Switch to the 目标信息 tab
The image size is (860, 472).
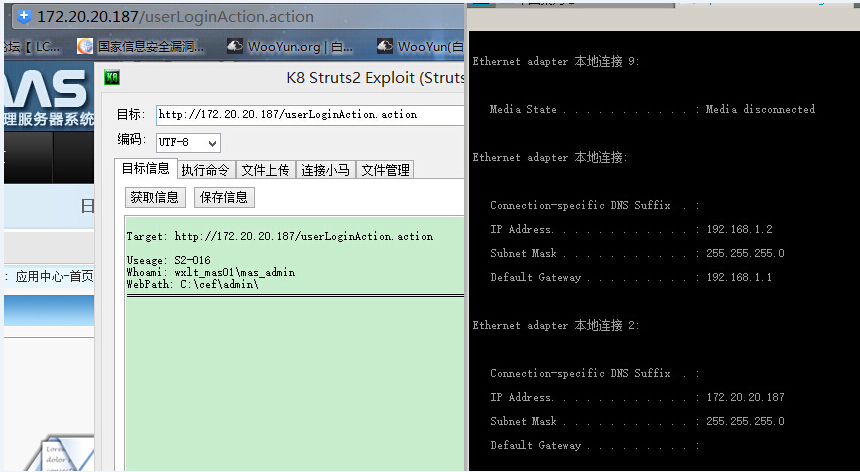click(145, 169)
